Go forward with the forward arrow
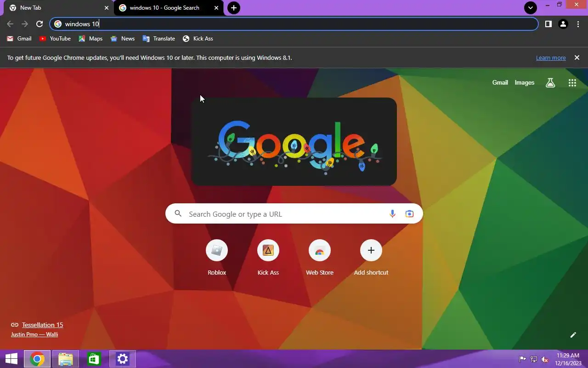The width and height of the screenshot is (588, 368). click(25, 24)
